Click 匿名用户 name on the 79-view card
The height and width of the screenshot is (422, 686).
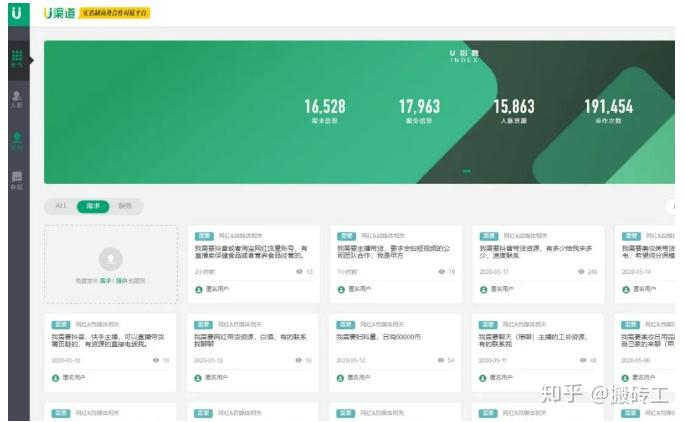(x=360, y=289)
